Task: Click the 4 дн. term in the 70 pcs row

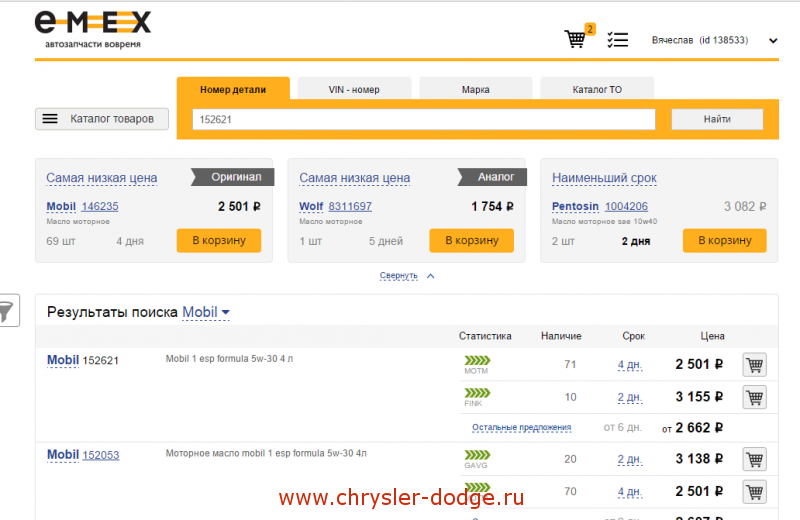Action: click(x=630, y=492)
